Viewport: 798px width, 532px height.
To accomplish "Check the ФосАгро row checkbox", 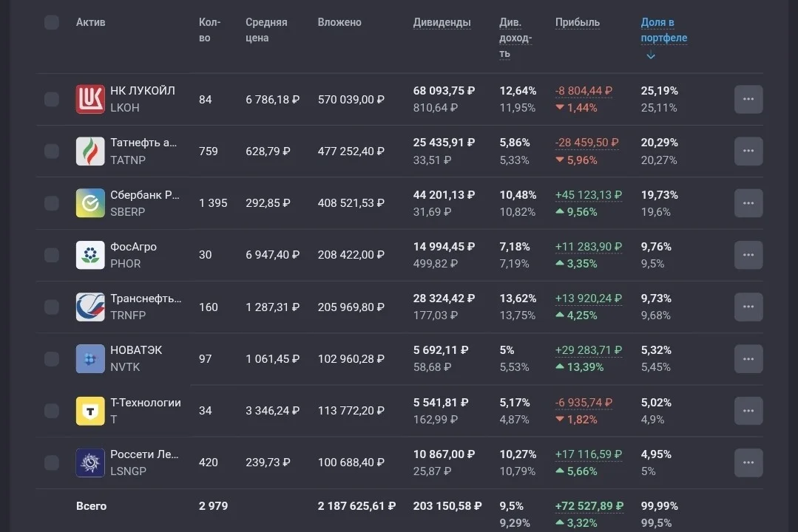I will [x=52, y=255].
